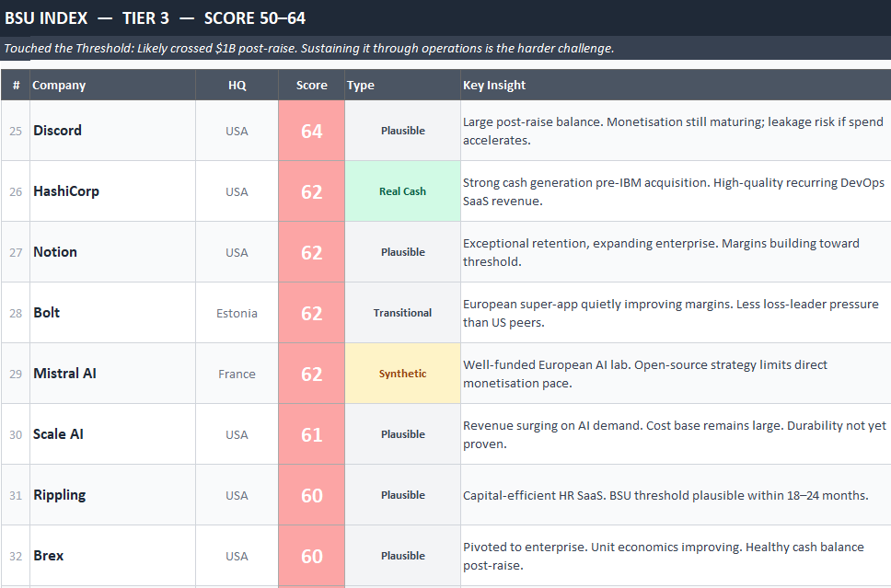The height and width of the screenshot is (588, 891).
Task: Select the Scale AI company cell
Action: pyautogui.click(x=112, y=434)
